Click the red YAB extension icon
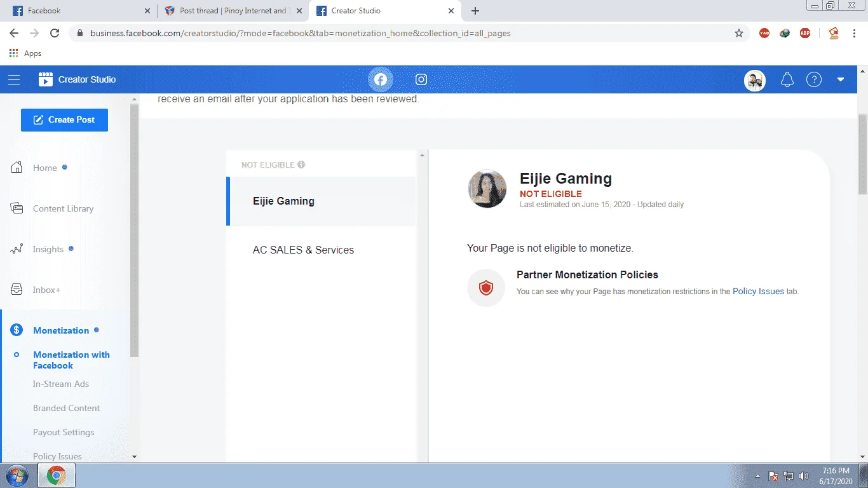The height and width of the screenshot is (488, 868). [764, 33]
